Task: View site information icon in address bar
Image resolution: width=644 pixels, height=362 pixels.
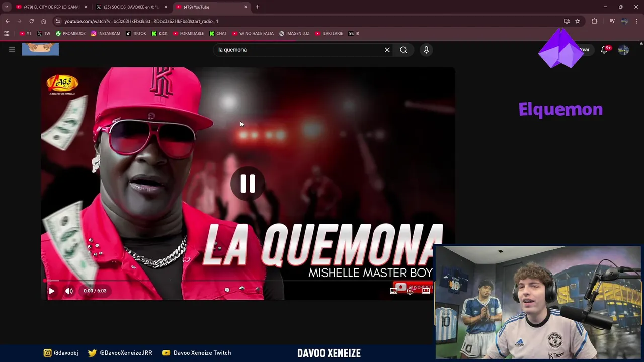Action: coord(58,21)
